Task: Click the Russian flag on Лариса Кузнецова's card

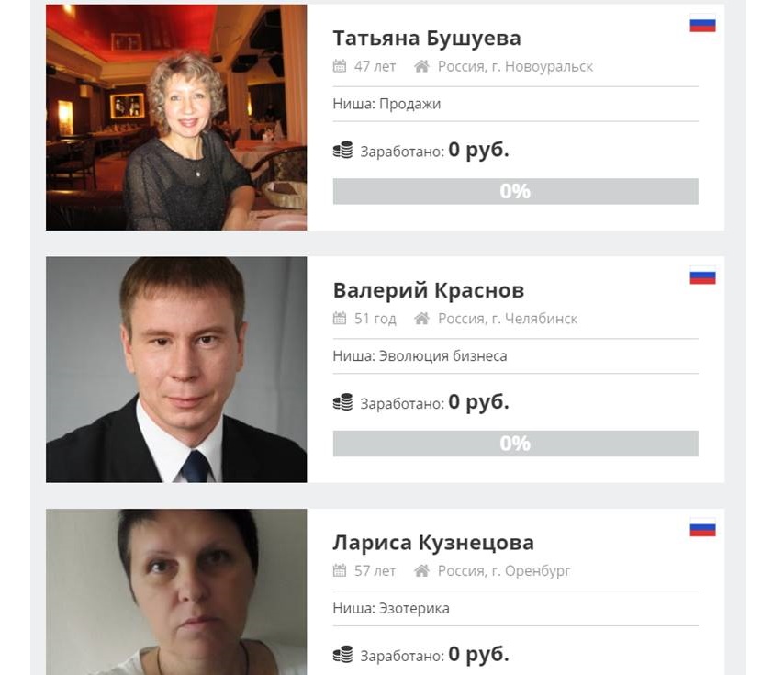Action: [x=702, y=529]
